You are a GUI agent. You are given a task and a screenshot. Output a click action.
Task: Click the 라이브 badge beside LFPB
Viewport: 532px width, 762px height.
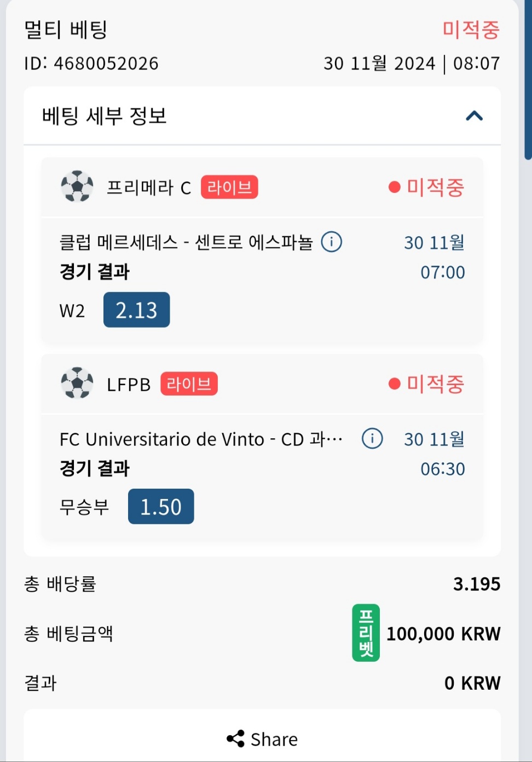[189, 383]
